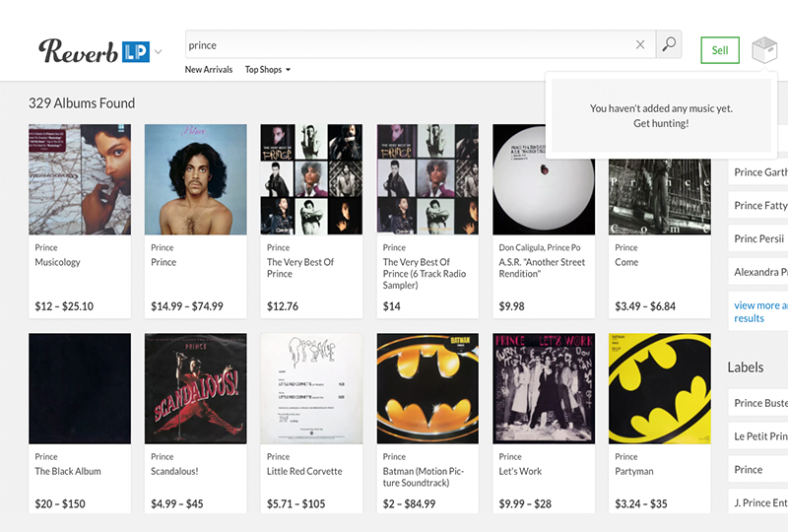This screenshot has width=788, height=532.
Task: Click the Scandalous! title link
Action: (x=174, y=471)
